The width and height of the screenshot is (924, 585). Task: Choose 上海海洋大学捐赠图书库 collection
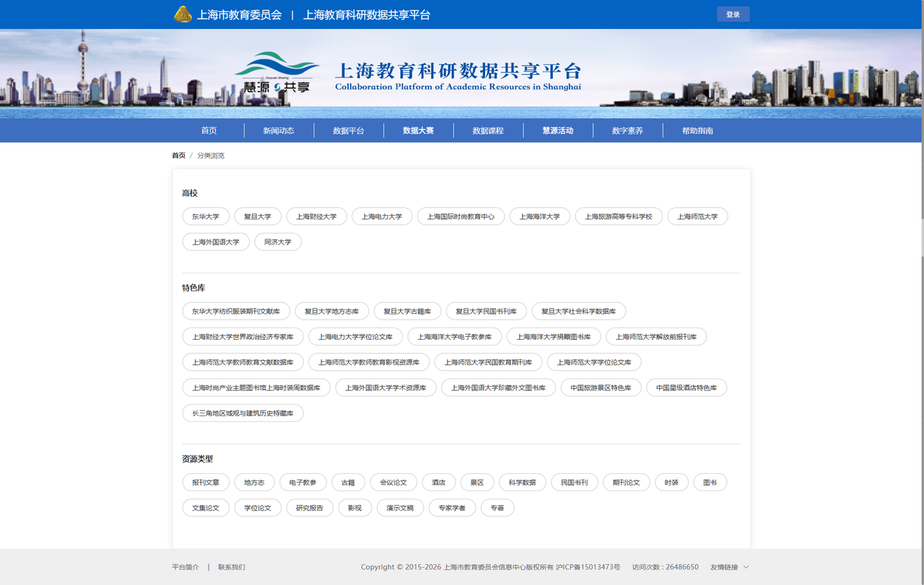tap(554, 336)
